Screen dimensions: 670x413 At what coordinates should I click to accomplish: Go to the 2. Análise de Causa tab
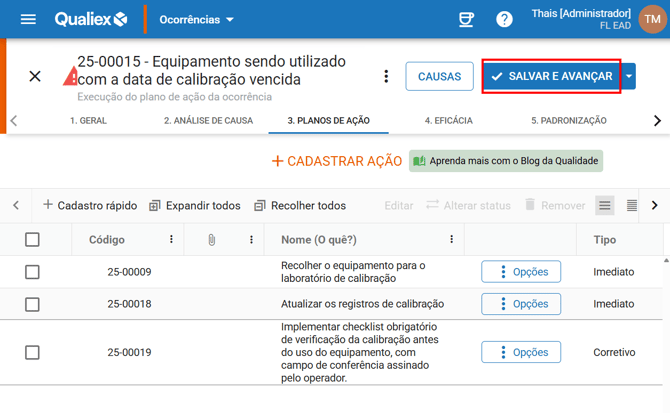click(208, 120)
